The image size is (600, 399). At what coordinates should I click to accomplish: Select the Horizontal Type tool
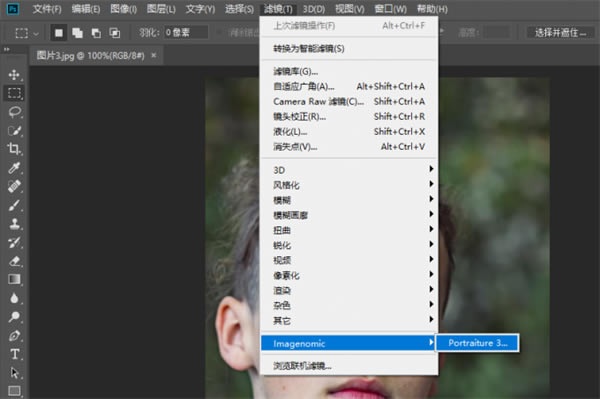pyautogui.click(x=15, y=354)
